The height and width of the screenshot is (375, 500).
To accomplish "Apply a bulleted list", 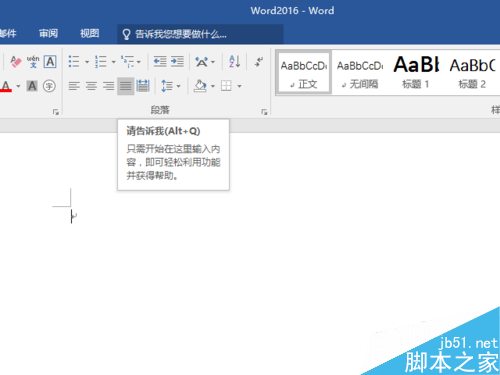I will tap(74, 62).
